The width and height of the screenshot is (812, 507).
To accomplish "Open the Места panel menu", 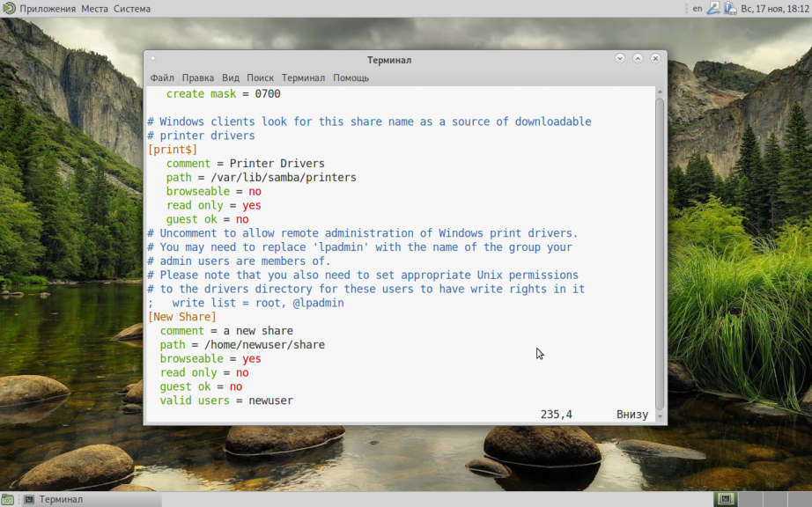I will coord(94,9).
